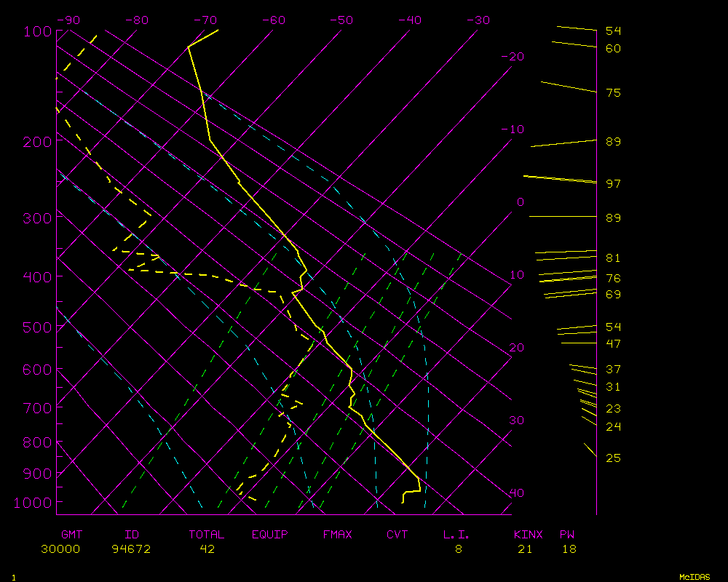
Task: Click the EQUIP header label
Action: click(270, 535)
